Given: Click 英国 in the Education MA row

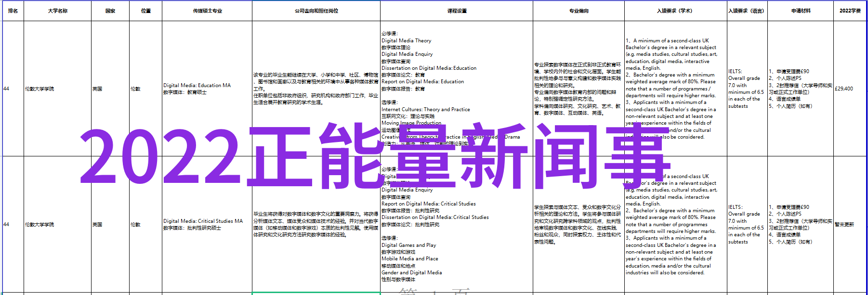Looking at the screenshot, I should tap(110, 89).
